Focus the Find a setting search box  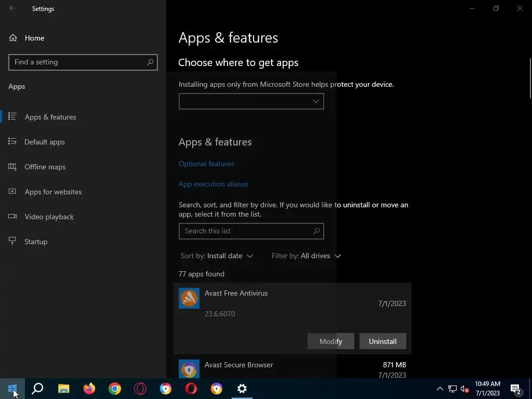pyautogui.click(x=83, y=62)
